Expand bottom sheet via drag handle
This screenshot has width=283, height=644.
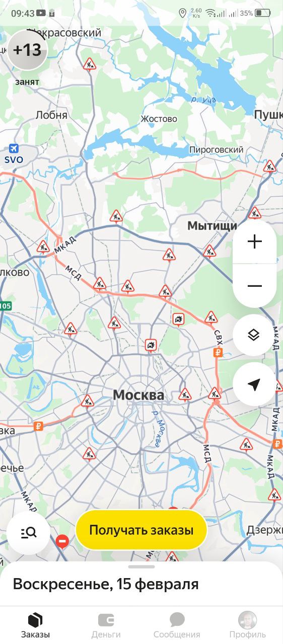tap(141, 567)
